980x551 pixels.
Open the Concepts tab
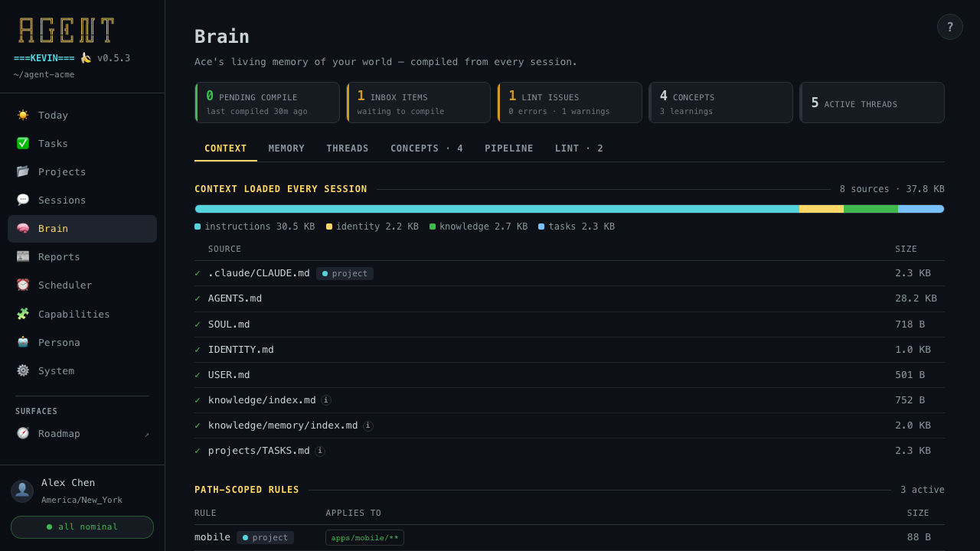pyautogui.click(x=426, y=148)
